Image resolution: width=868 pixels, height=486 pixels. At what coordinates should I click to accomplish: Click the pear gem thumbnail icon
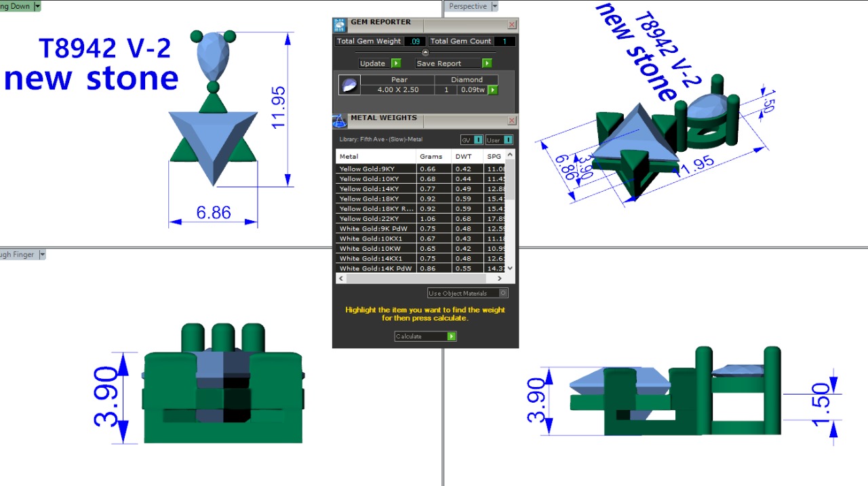click(349, 85)
